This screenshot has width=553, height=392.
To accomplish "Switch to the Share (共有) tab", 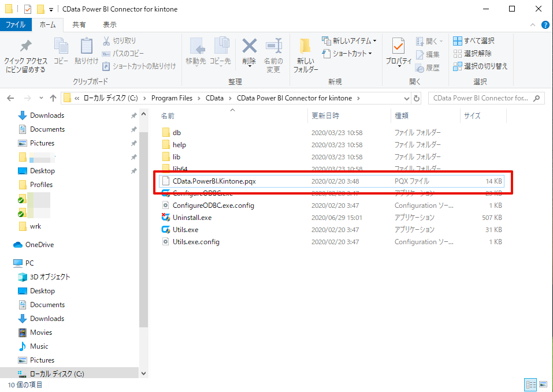I will [79, 25].
